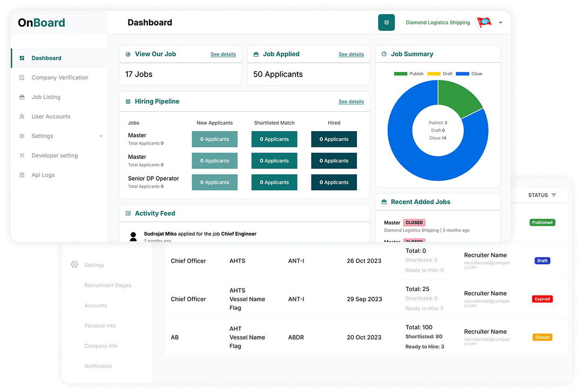Click the blue Close segment of donut chart

pyautogui.click(x=410, y=157)
